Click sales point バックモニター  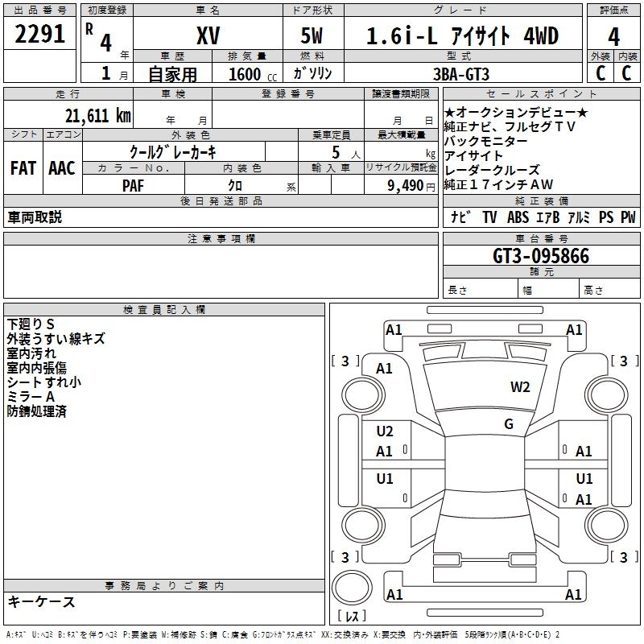(x=485, y=141)
